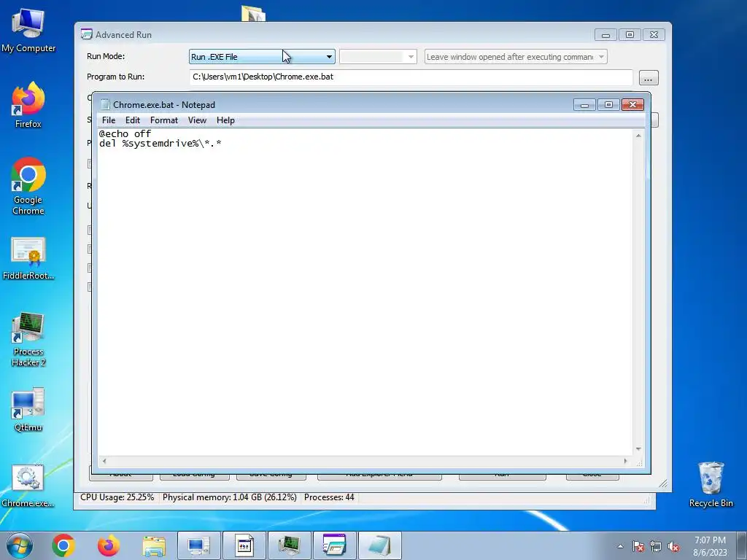
Task: Click the Notepad title bar document icon
Action: [x=105, y=104]
